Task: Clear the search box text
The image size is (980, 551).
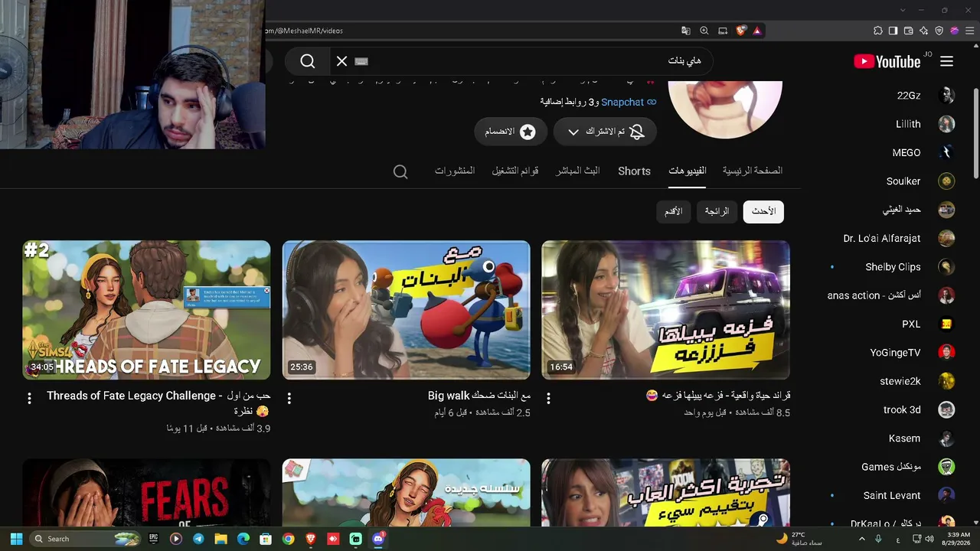Action: click(342, 61)
